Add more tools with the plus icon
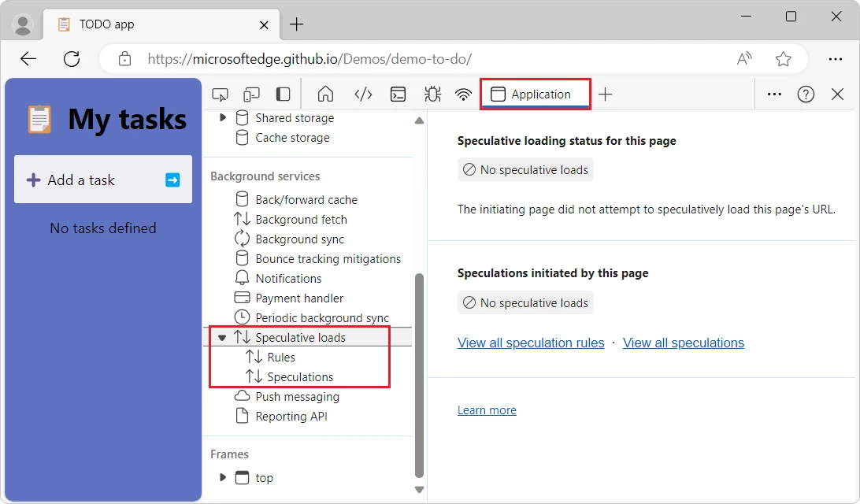Viewport: 860px width, 504px height. [x=605, y=94]
